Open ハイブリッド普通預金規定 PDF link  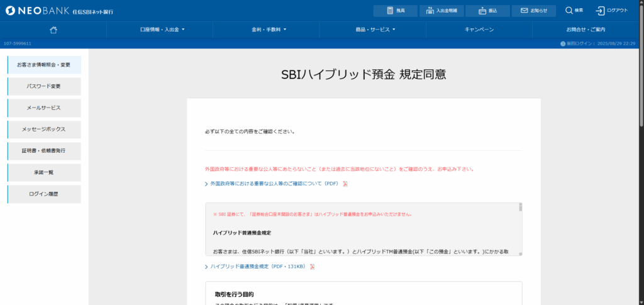click(x=258, y=267)
